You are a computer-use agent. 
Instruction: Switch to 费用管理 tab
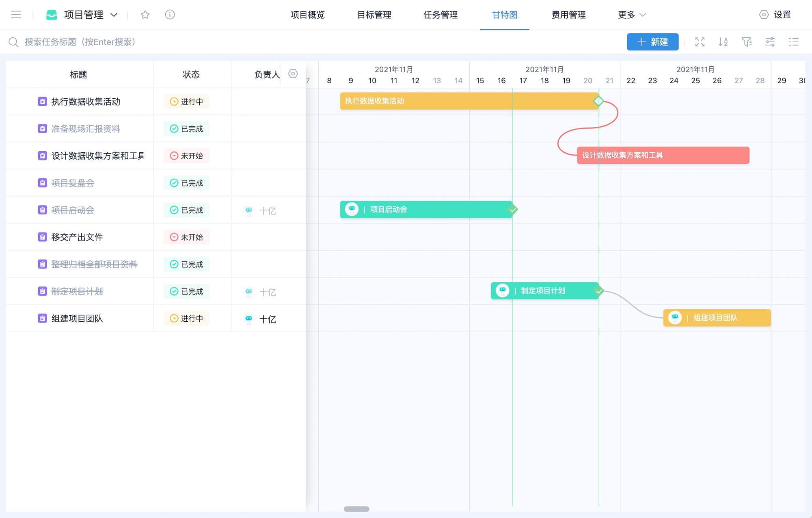tap(568, 15)
